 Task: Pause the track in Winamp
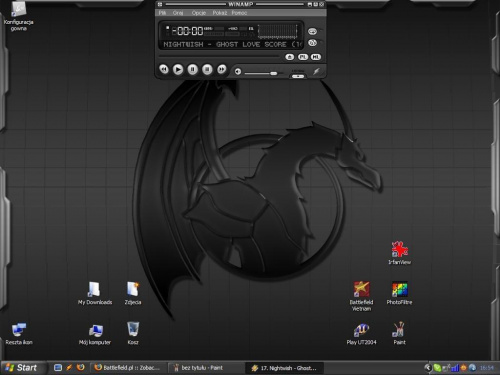193,69
